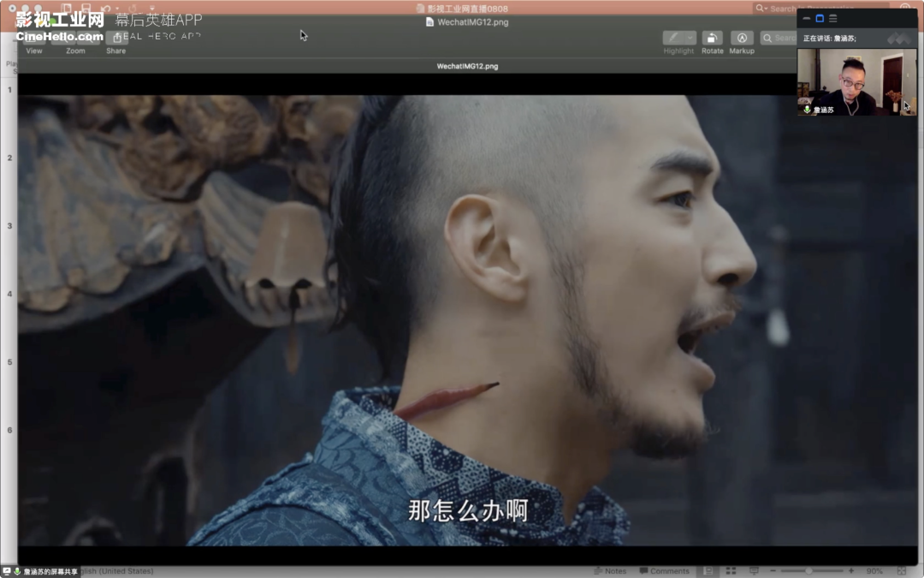Screen dimensions: 924x578
Task: Click the Share button in Preview
Action: pyautogui.click(x=116, y=39)
